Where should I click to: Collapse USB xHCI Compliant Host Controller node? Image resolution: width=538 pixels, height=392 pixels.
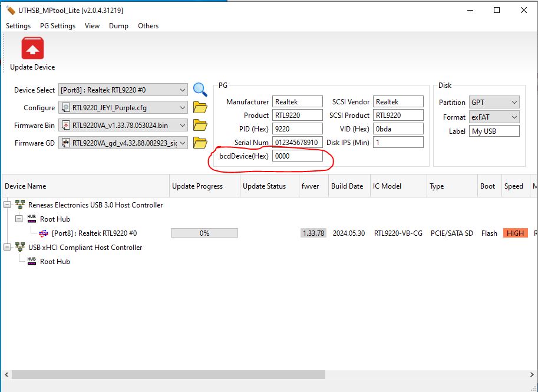pyautogui.click(x=7, y=247)
